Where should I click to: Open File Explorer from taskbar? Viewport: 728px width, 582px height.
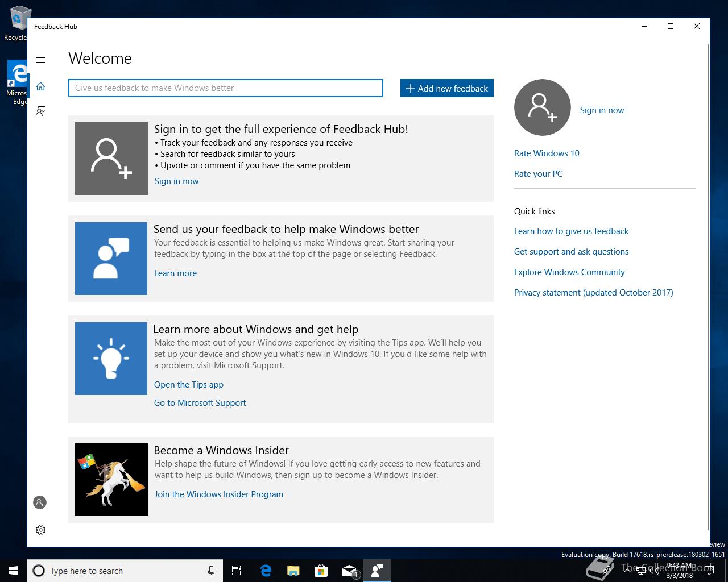tap(293, 571)
